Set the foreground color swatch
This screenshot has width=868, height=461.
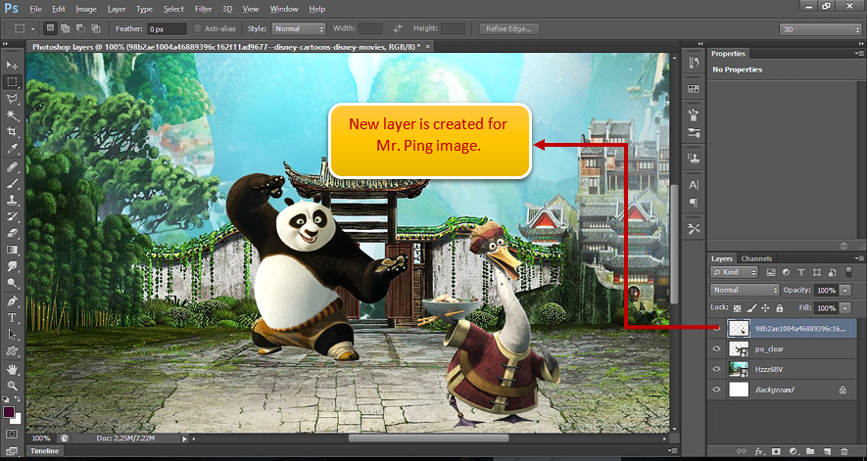tap(9, 412)
